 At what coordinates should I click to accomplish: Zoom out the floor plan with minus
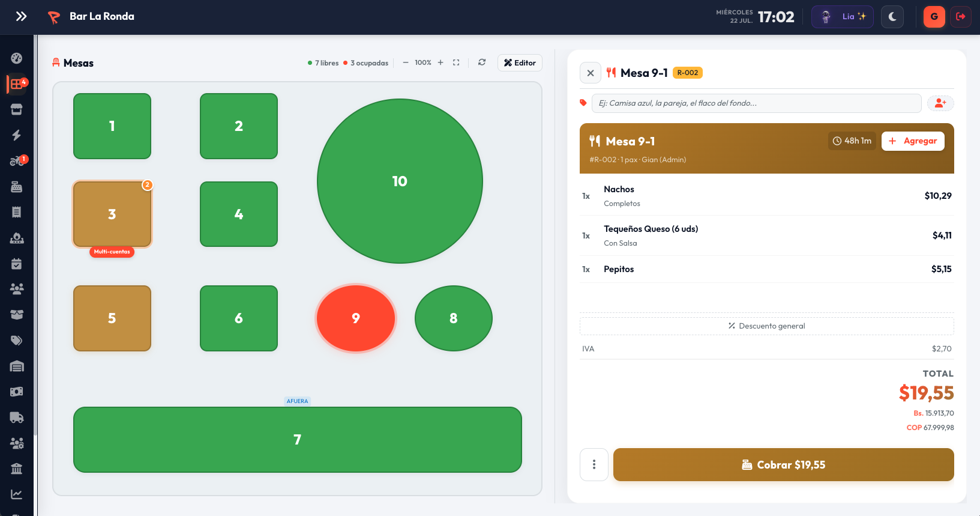pos(406,62)
